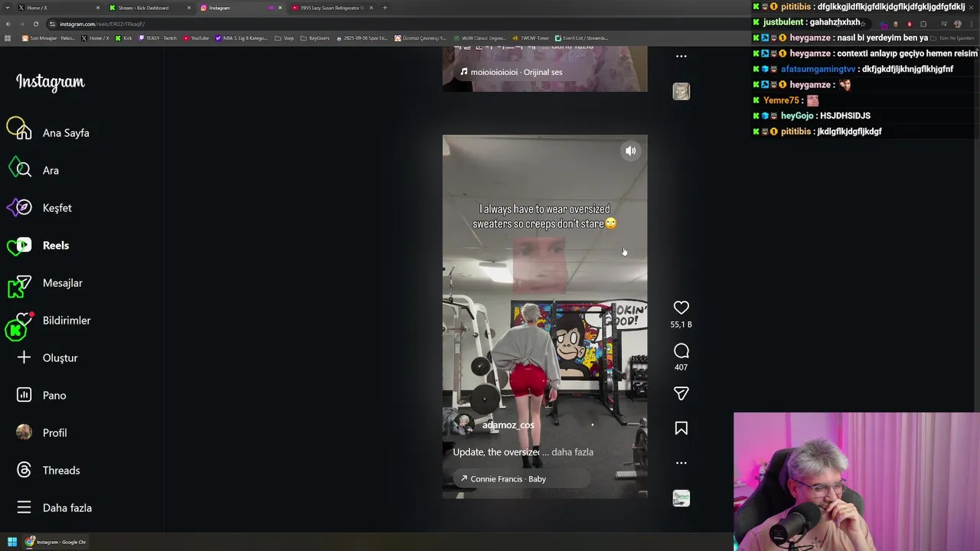The width and height of the screenshot is (980, 551).
Task: Open Chrome three-dot menu
Action: coord(972,24)
